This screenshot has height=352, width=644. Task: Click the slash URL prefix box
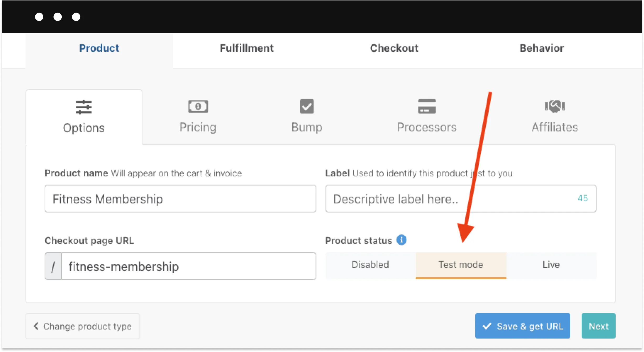53,266
